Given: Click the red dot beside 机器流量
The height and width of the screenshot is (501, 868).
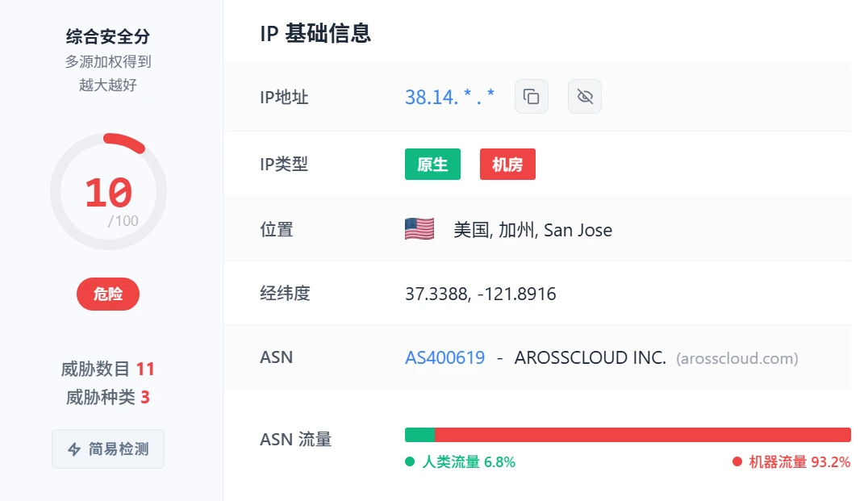Looking at the screenshot, I should 737,461.
